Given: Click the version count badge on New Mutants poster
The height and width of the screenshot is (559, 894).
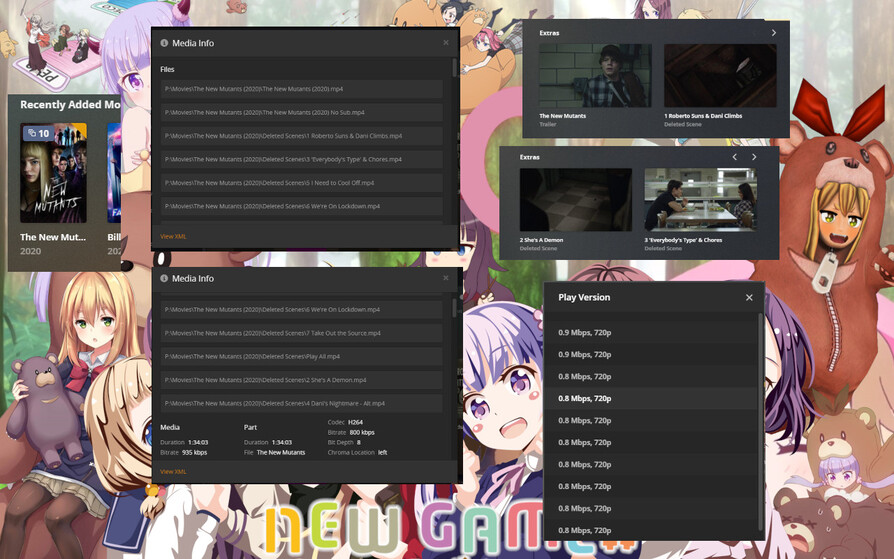Looking at the screenshot, I should click(39, 133).
